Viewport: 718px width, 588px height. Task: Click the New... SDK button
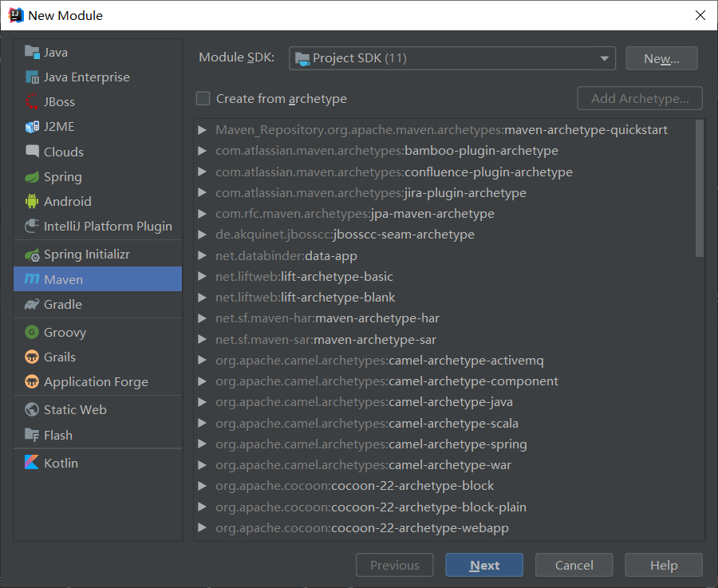pyautogui.click(x=661, y=58)
